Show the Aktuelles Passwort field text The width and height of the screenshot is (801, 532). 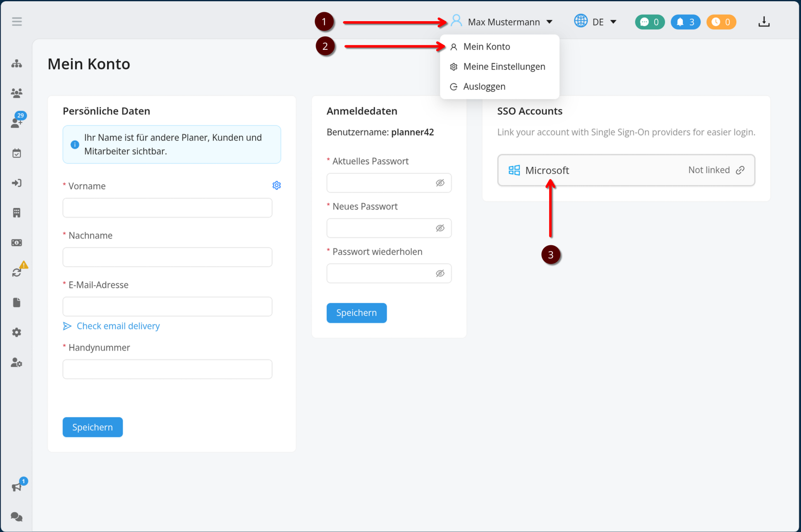click(440, 183)
